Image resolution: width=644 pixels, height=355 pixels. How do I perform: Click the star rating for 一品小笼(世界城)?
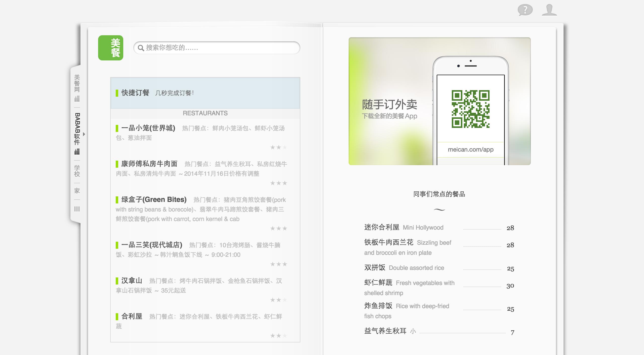pyautogui.click(x=278, y=147)
